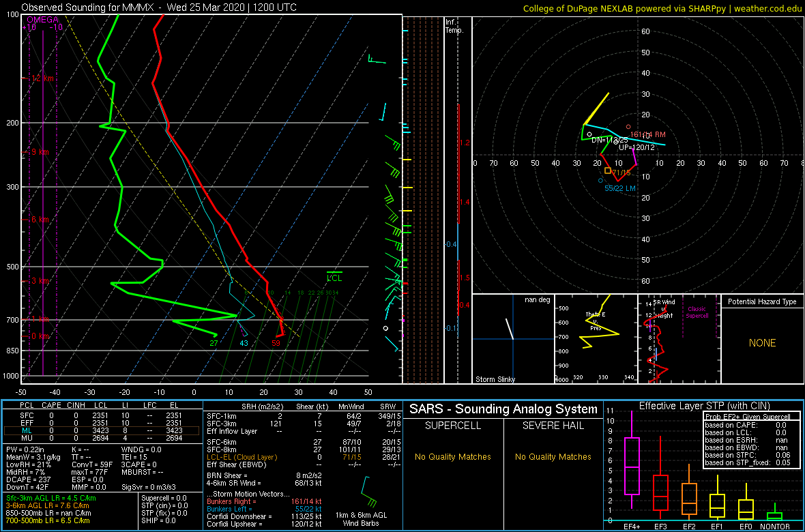Select the NONE hazard type text
Viewport: 805px width, 532px height.
tap(762, 343)
